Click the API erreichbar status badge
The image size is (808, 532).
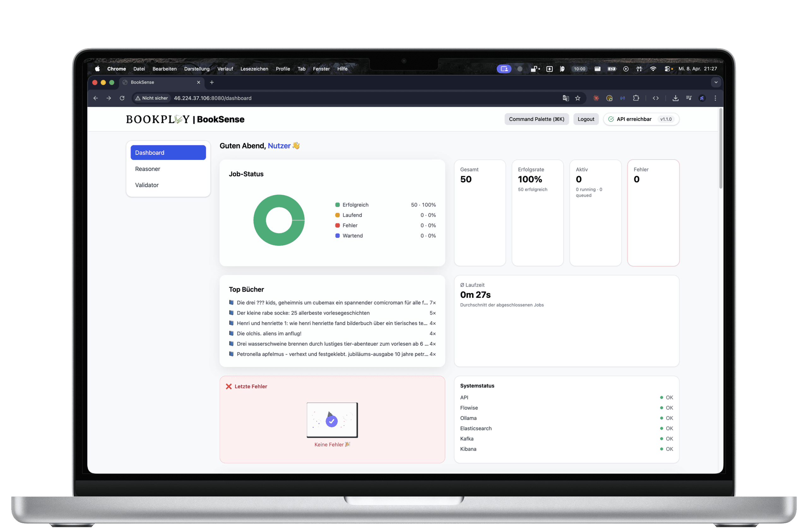[641, 119]
